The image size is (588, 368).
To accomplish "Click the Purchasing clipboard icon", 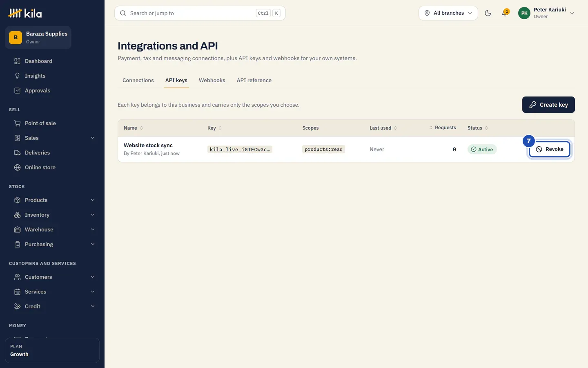I will coord(17,244).
